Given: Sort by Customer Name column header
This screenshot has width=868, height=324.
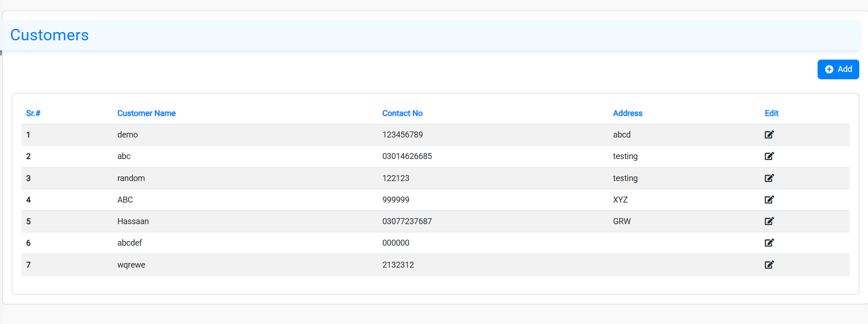Looking at the screenshot, I should tap(146, 113).
